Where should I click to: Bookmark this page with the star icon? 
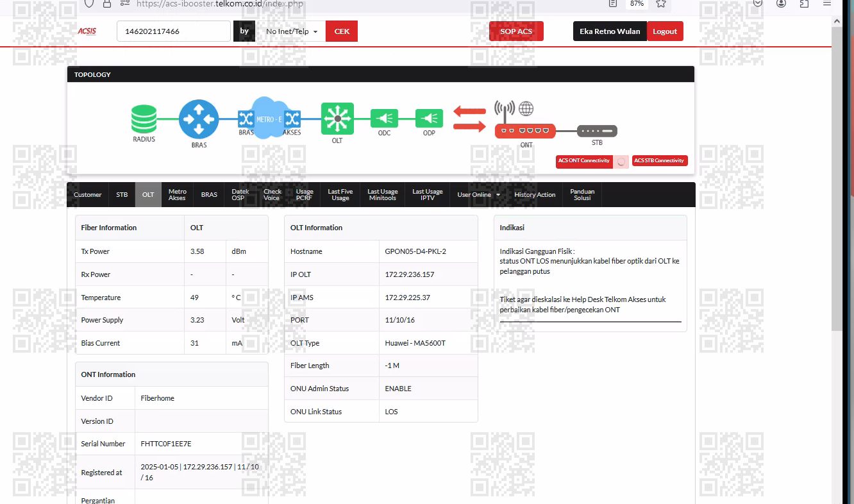(x=661, y=3)
